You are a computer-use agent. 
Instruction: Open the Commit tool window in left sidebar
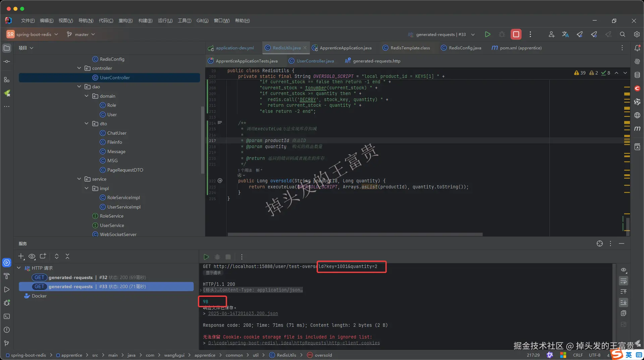[7, 61]
